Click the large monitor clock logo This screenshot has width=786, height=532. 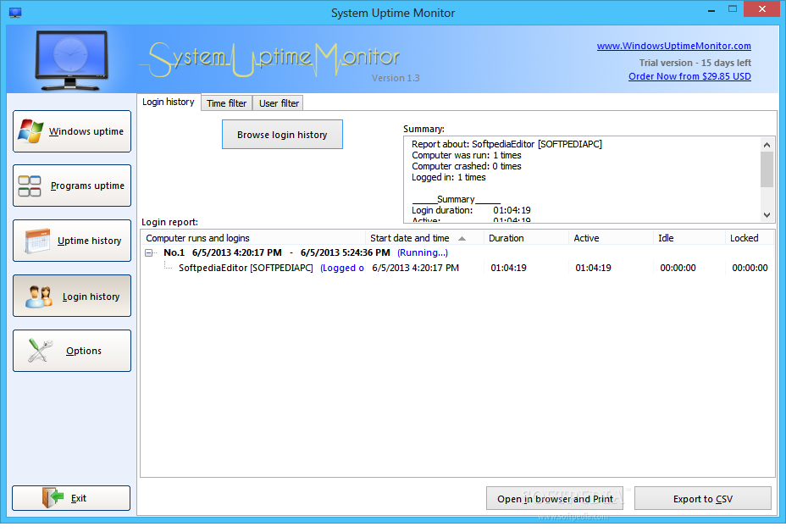click(71, 60)
